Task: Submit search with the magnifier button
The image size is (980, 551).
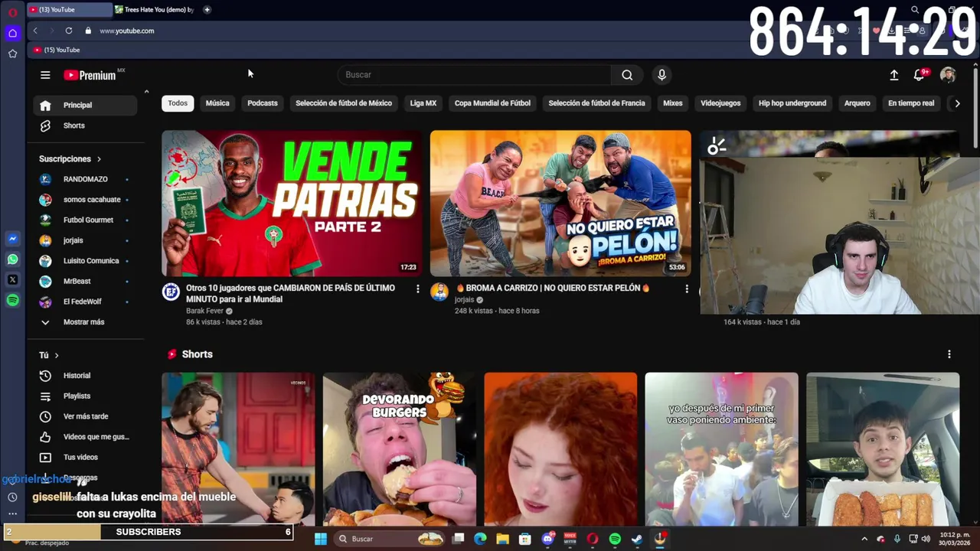Action: point(627,75)
